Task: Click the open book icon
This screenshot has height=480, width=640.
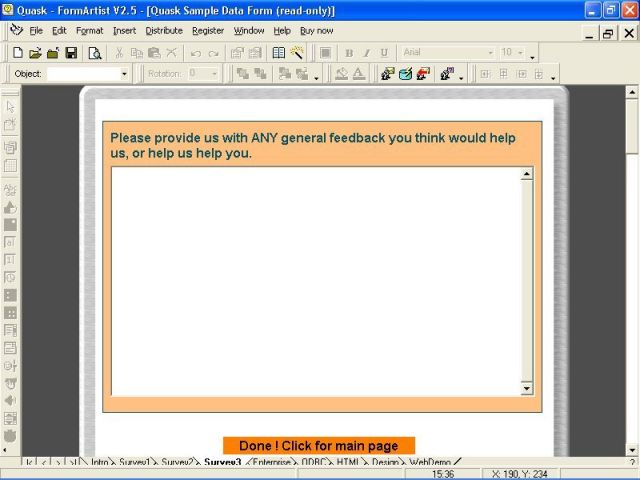Action: point(278,53)
